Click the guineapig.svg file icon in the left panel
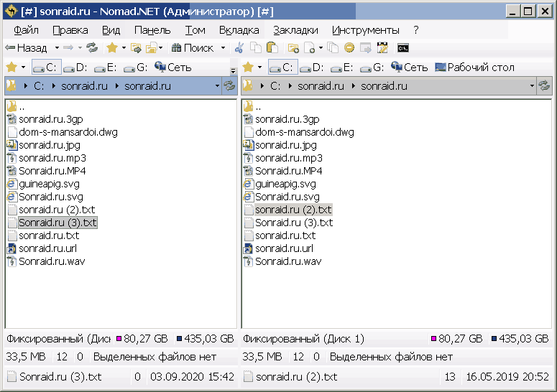This screenshot has height=392, width=557. [11, 184]
